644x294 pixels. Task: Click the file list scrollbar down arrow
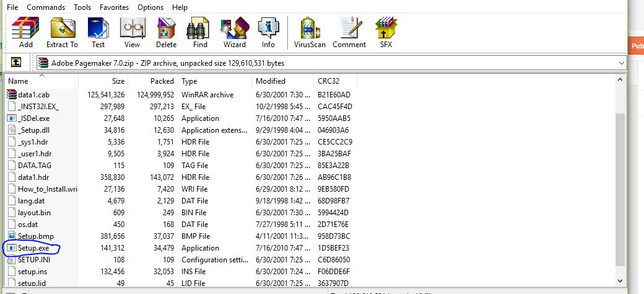pyautogui.click(x=620, y=281)
